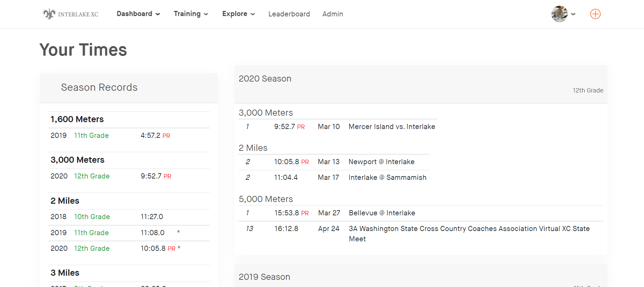The width and height of the screenshot is (644, 287).
Task: Click the 5,000 Meters heading
Action: 266,199
